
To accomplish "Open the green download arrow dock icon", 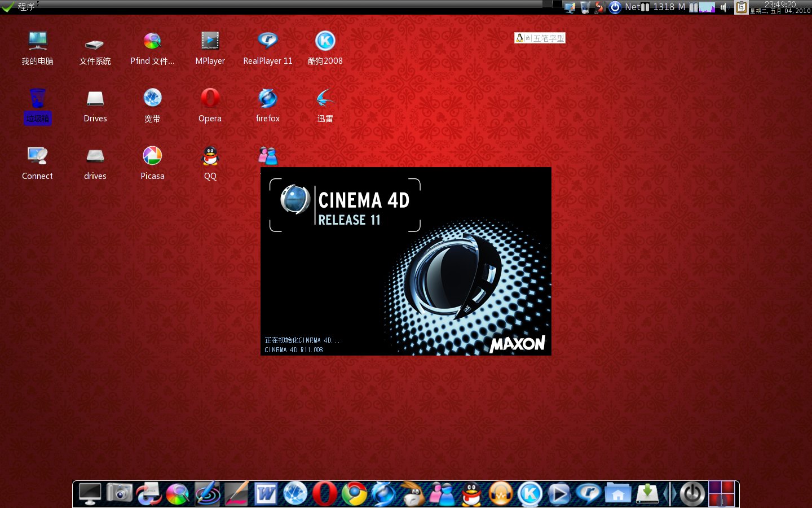I will (x=647, y=494).
